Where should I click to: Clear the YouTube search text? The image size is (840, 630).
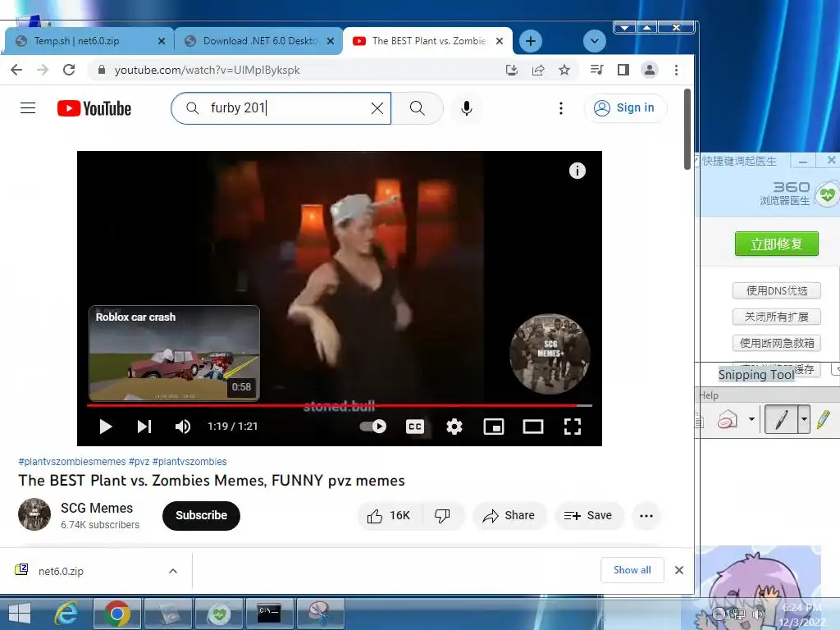click(377, 108)
